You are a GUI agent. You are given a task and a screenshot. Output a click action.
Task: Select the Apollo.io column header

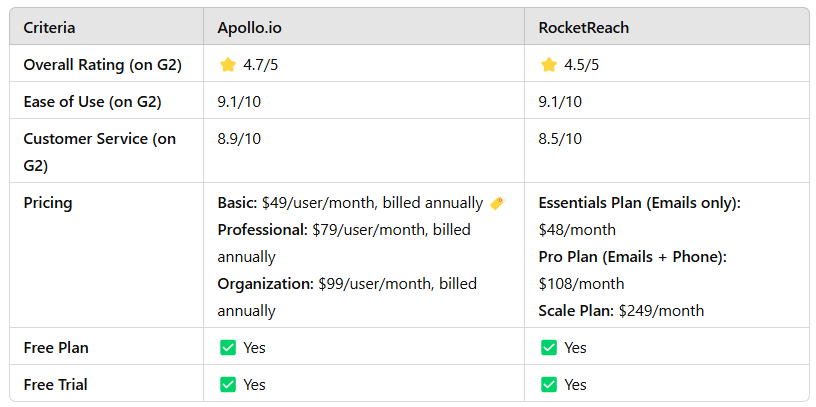pos(249,27)
